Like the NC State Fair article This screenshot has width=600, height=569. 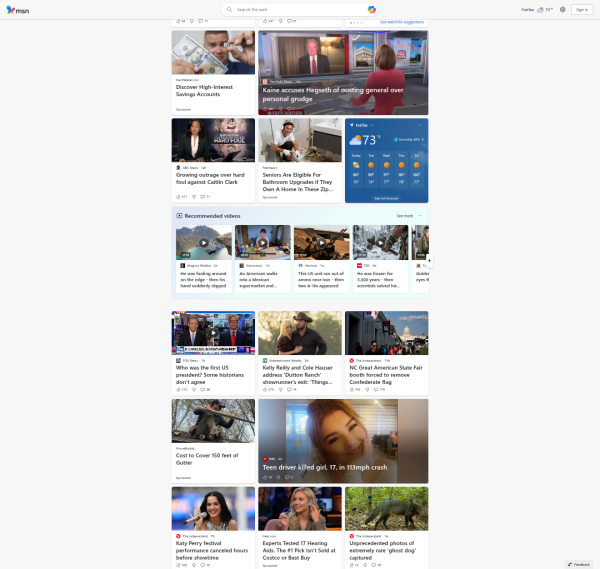(355, 390)
